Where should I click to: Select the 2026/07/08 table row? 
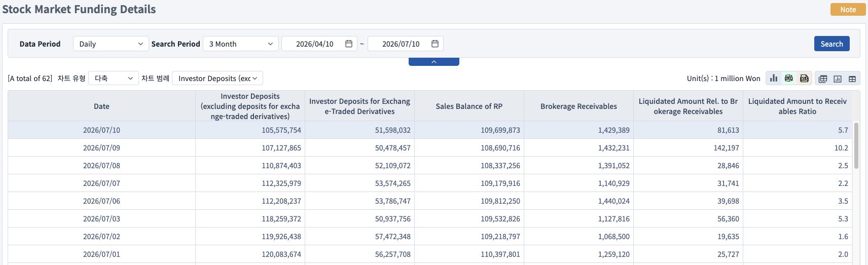pos(430,165)
